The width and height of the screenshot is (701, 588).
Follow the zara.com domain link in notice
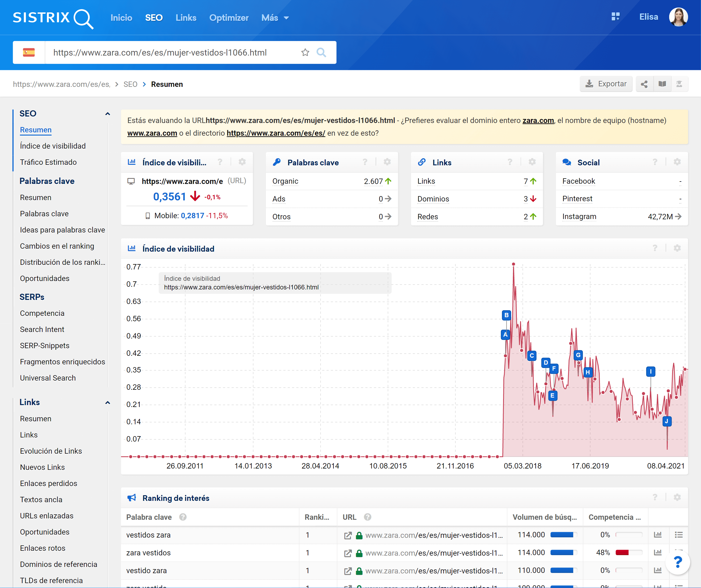point(538,121)
